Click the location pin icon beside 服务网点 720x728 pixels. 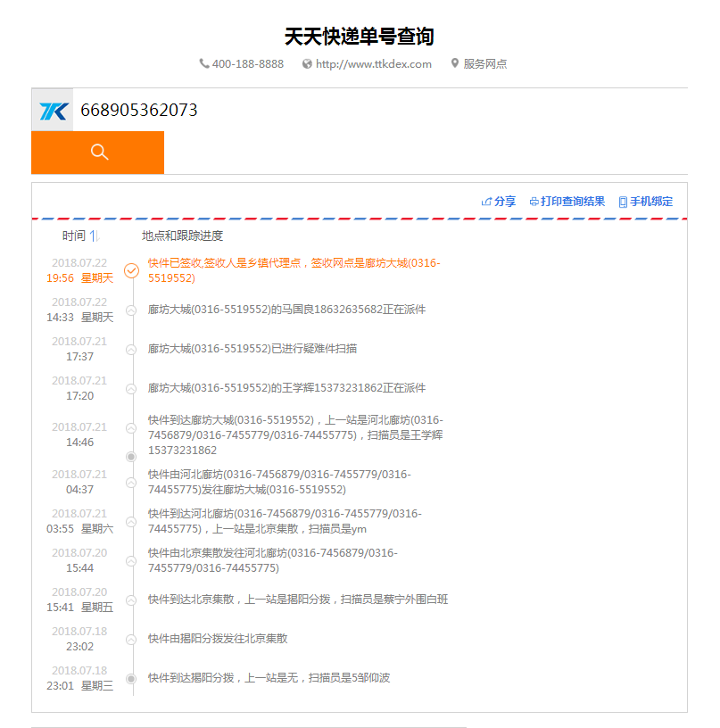point(455,63)
